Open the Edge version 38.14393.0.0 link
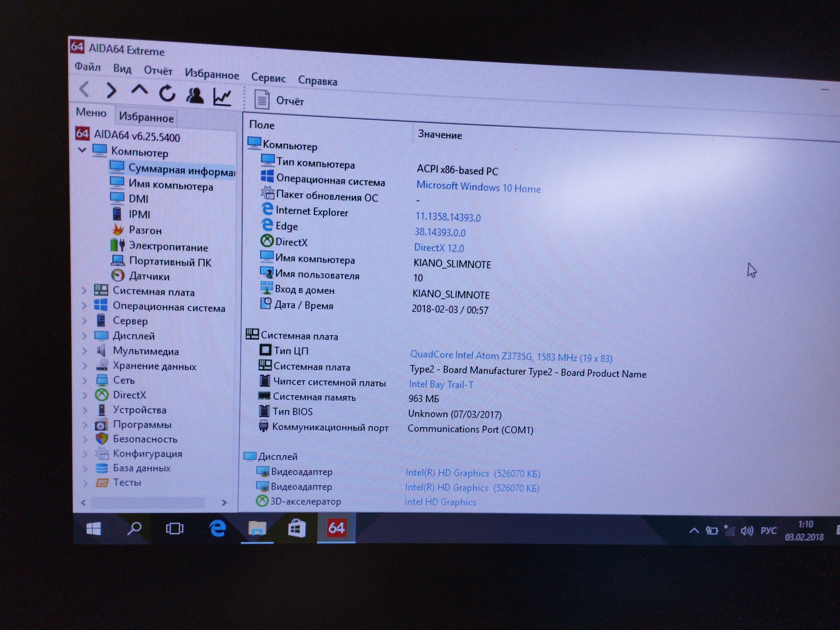This screenshot has width=840, height=630. 440,232
